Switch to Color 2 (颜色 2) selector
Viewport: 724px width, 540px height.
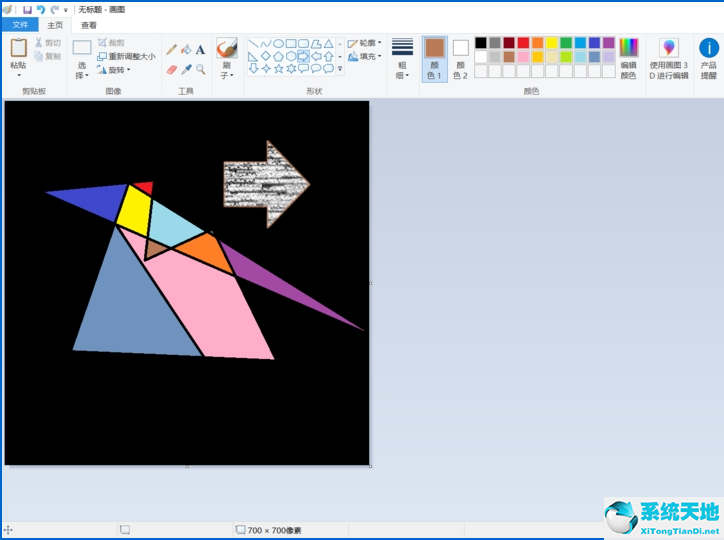point(460,58)
